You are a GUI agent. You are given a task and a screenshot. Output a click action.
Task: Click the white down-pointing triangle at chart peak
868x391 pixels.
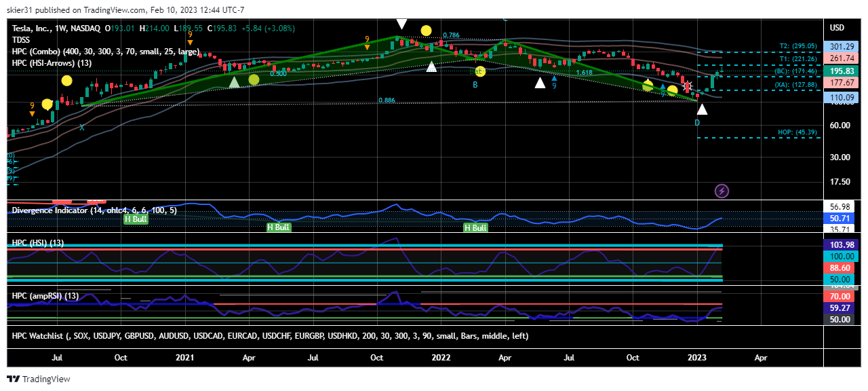[401, 24]
